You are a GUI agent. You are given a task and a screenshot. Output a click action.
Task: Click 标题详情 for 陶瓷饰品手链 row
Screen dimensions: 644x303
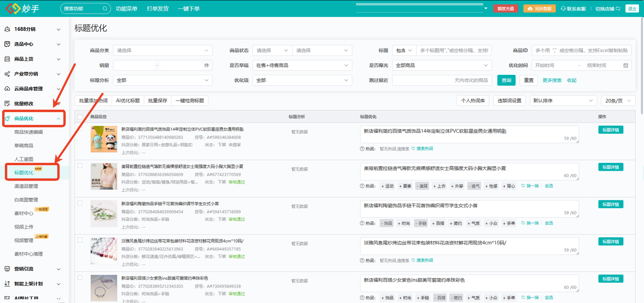coord(611,204)
